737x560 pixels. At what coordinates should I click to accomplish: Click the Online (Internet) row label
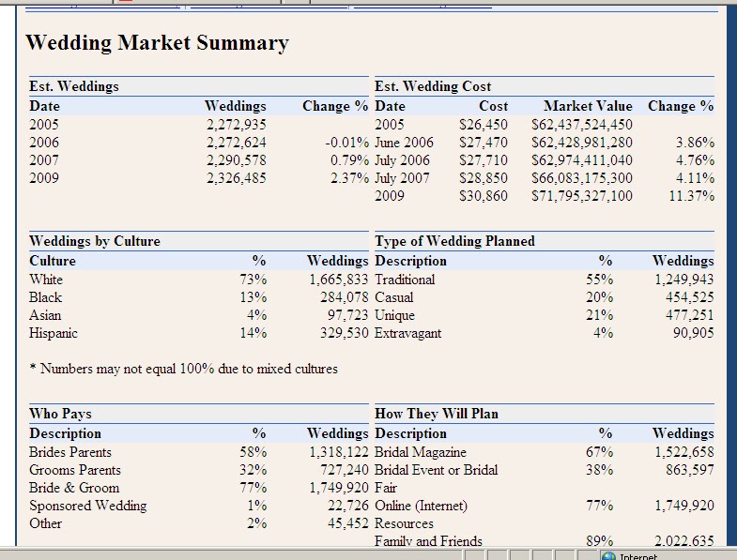421,506
